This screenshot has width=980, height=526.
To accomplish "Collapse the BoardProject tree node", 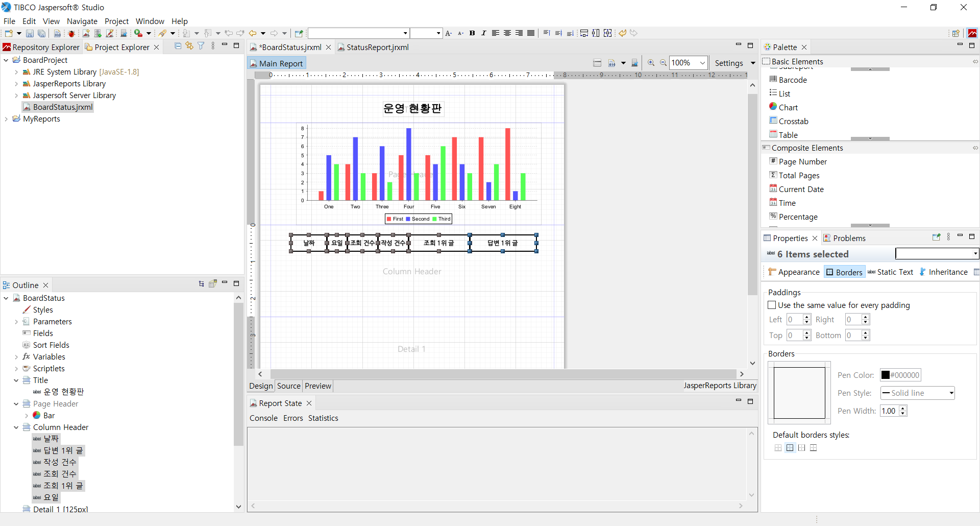I will [6, 60].
